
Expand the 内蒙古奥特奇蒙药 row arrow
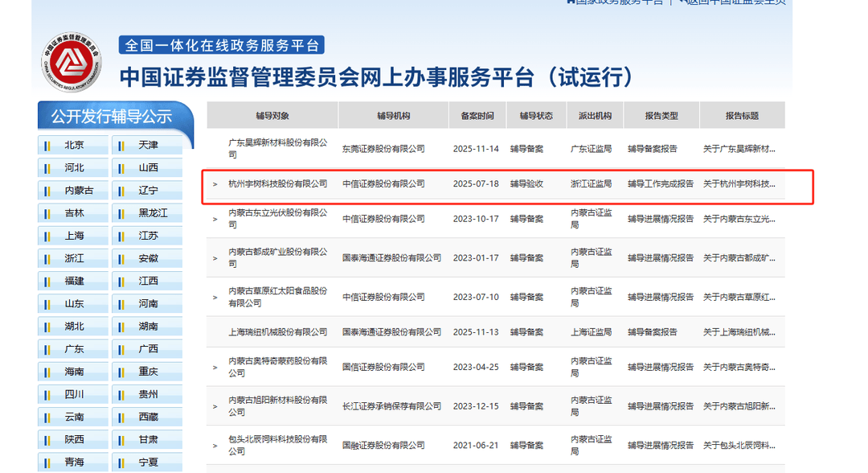click(215, 368)
